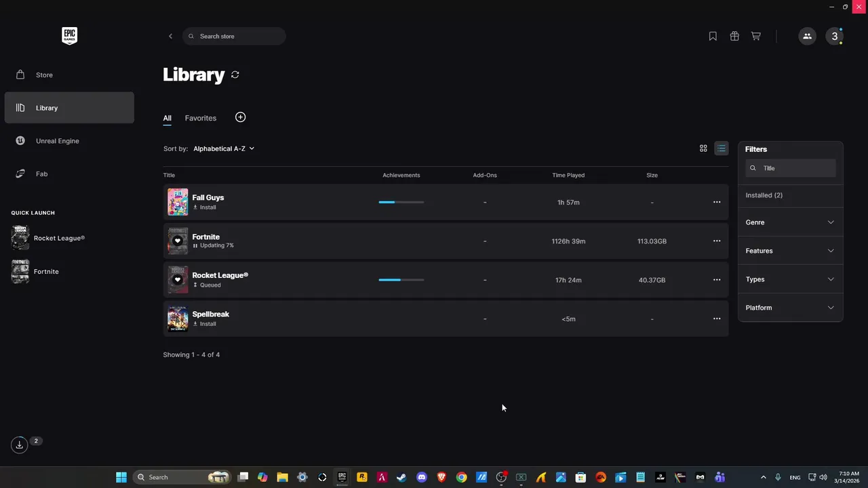Open the Store section in sidebar

(69, 75)
